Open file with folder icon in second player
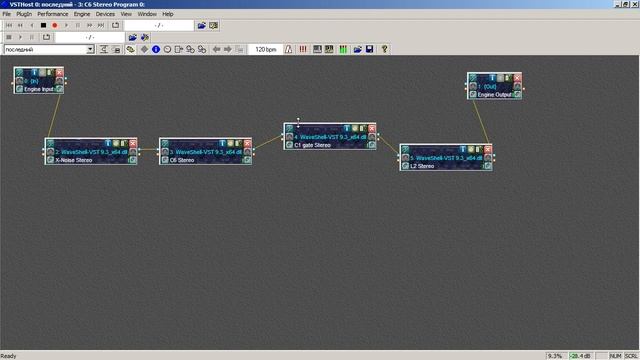This screenshot has width=640, height=360. [x=133, y=37]
